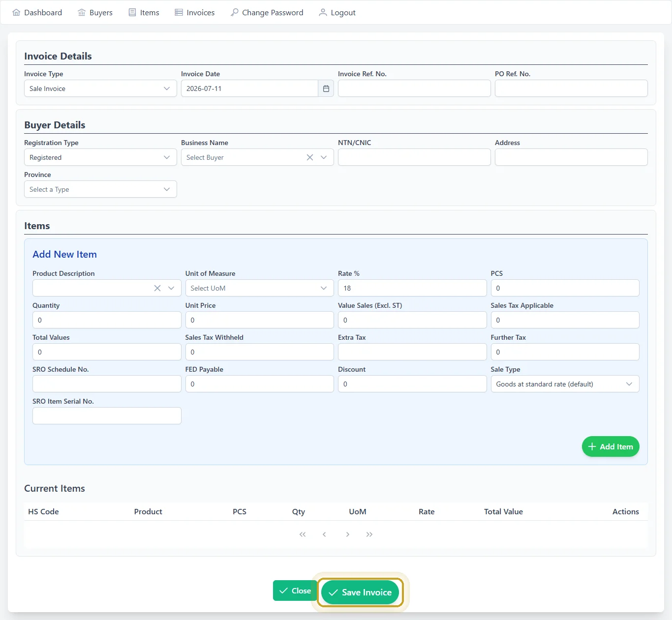Click the Qty column header

pyautogui.click(x=299, y=512)
